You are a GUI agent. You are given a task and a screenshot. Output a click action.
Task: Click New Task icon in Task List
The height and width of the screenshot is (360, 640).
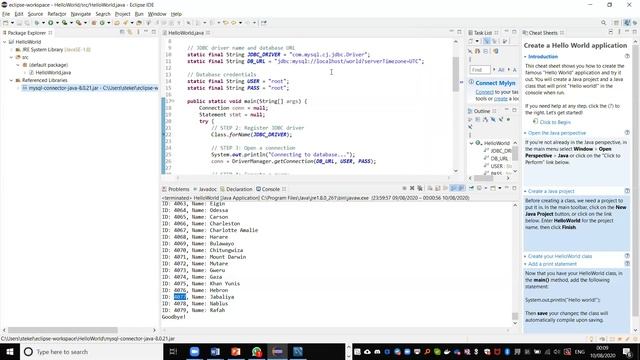pos(470,41)
